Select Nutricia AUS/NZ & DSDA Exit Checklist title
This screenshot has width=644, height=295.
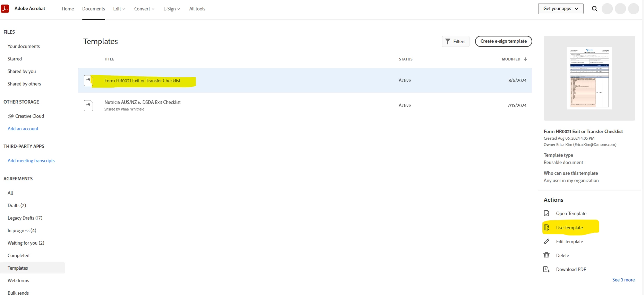[142, 102]
